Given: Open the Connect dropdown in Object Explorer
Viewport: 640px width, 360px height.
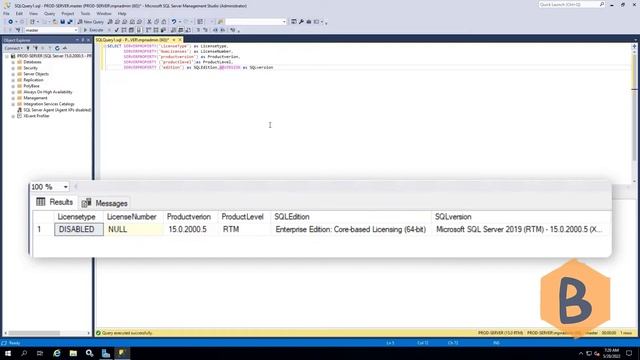Looking at the screenshot, I should pos(13,48).
